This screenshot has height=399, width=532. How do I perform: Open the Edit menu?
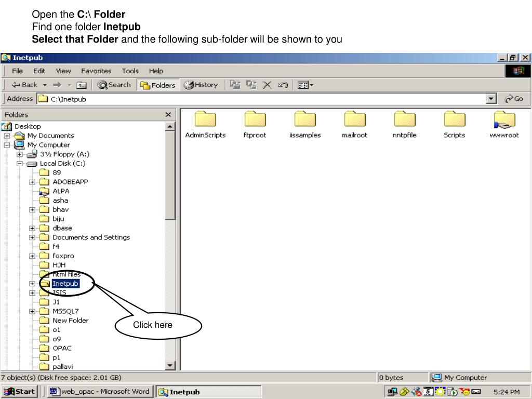pos(39,71)
